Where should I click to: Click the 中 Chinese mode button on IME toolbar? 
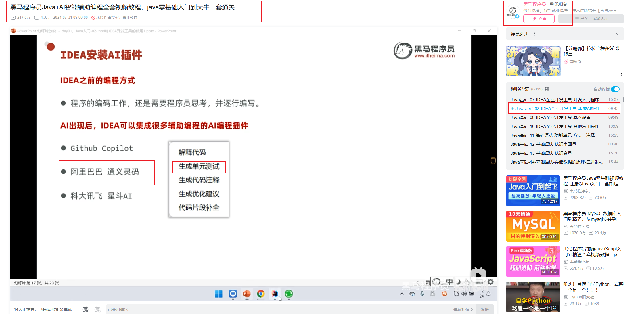tap(449, 282)
